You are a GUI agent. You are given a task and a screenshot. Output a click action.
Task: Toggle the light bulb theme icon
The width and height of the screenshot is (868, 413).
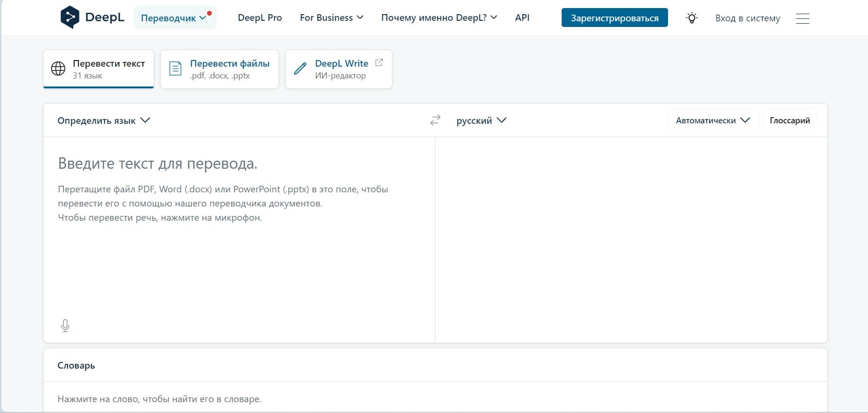tap(692, 18)
